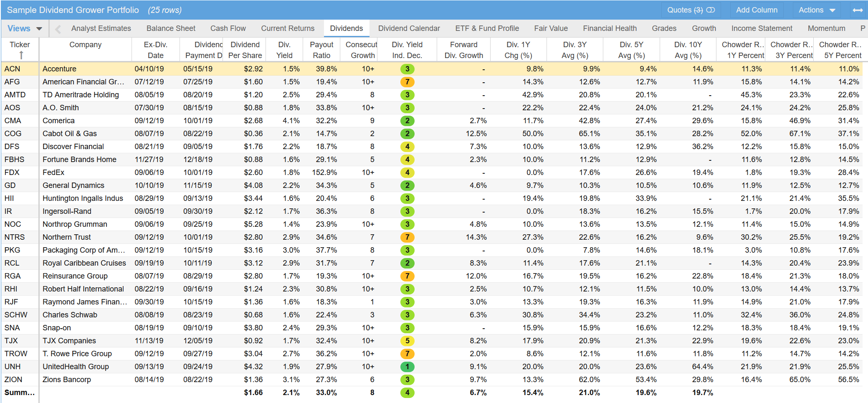Switch to the Balance Sheet tab

click(171, 28)
